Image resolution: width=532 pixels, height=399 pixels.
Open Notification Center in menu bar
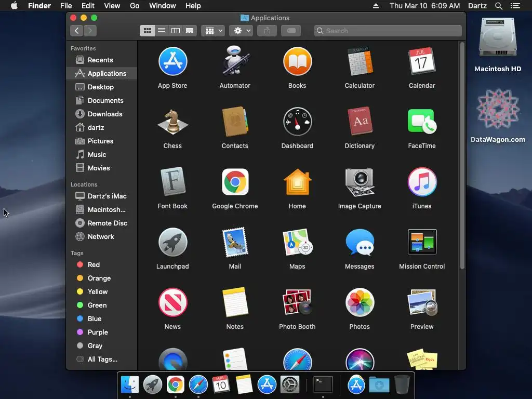[x=515, y=6]
